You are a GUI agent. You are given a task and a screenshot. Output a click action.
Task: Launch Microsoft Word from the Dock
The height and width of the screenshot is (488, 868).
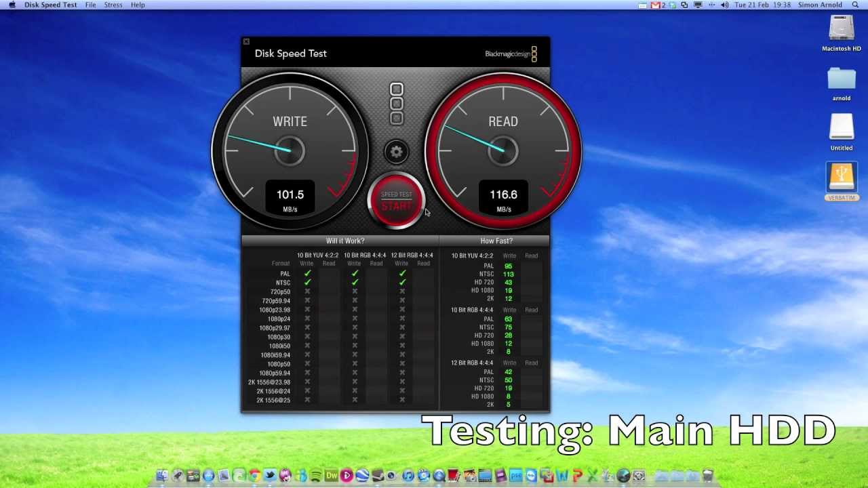[x=562, y=476]
